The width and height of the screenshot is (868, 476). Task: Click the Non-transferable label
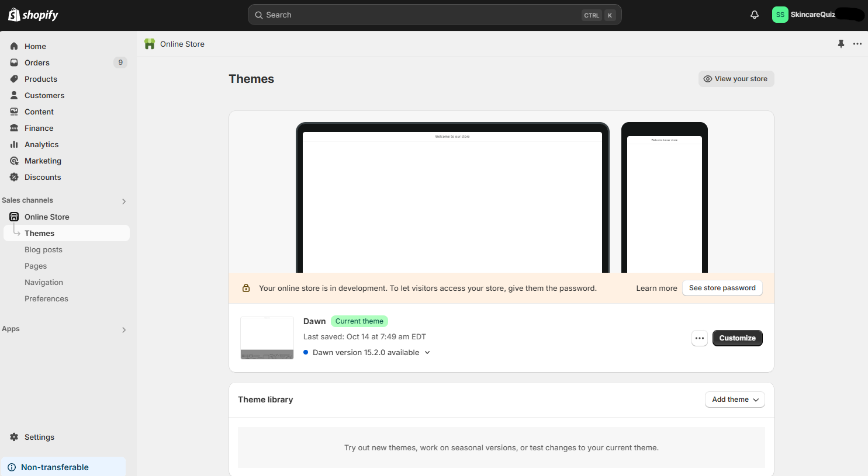point(55,467)
